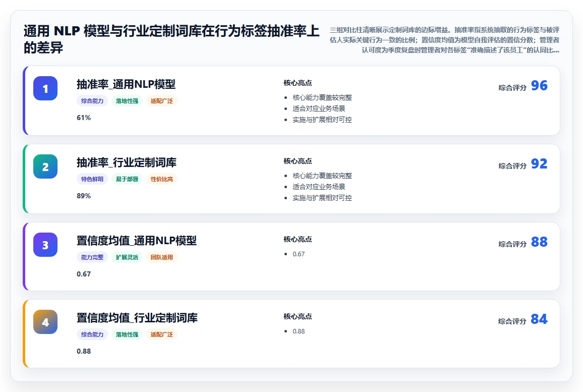
Task: Click the 61% value in card 1
Action: 84,118
